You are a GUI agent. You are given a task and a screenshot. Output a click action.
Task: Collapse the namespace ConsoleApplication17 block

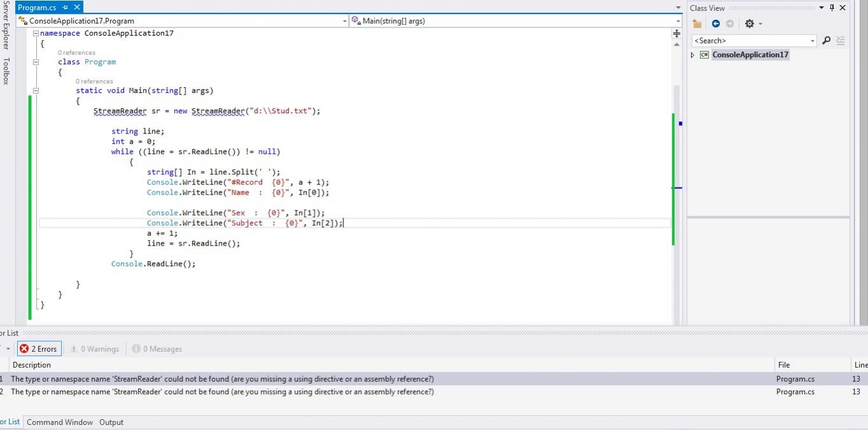pyautogui.click(x=36, y=33)
